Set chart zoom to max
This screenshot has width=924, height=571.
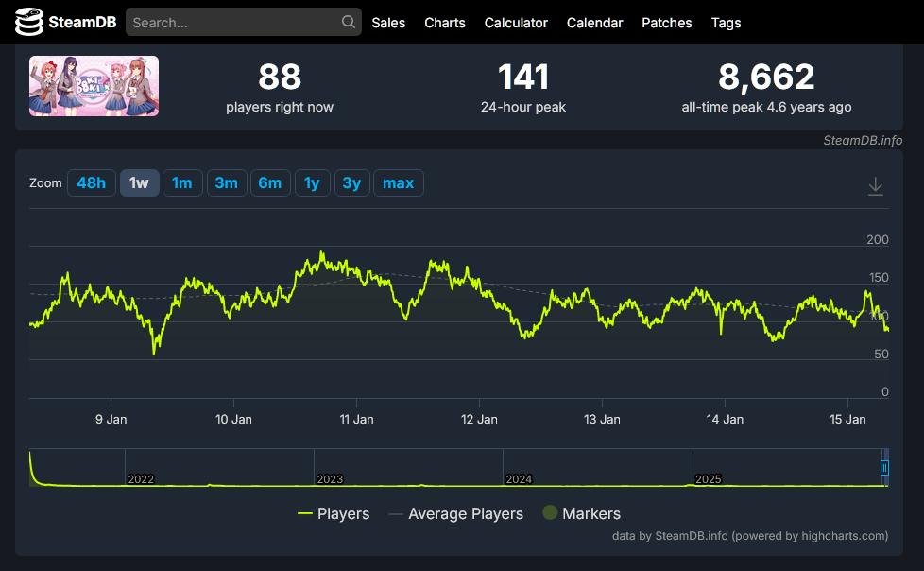coord(399,182)
